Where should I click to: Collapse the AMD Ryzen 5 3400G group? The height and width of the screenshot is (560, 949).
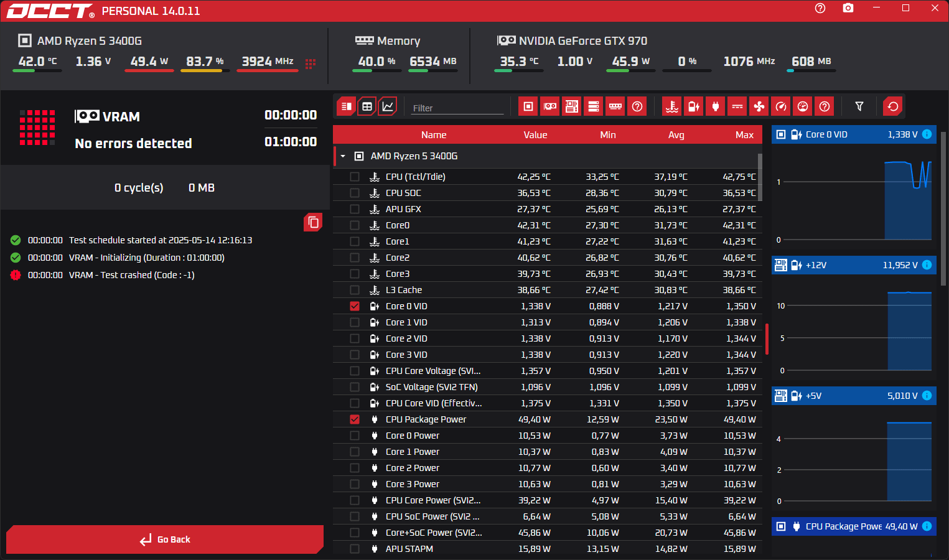point(343,156)
